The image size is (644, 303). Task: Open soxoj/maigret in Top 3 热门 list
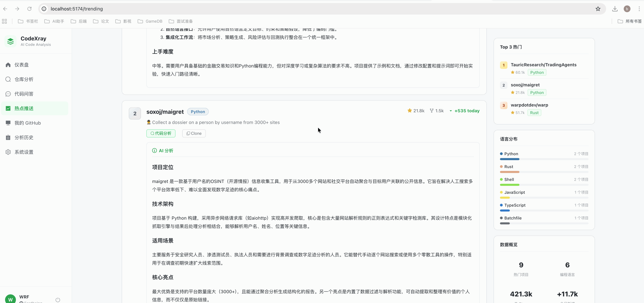coord(525,85)
